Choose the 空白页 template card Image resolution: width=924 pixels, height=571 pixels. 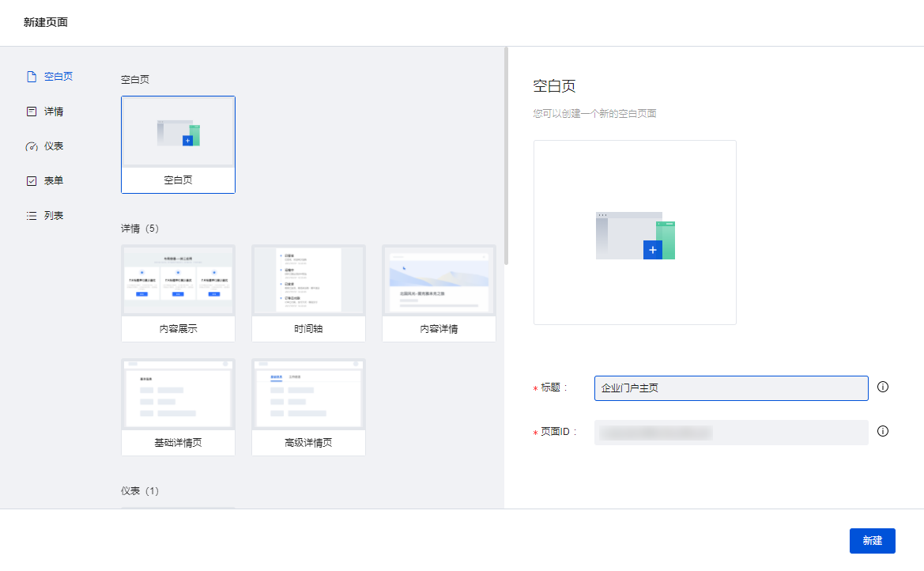click(x=178, y=145)
